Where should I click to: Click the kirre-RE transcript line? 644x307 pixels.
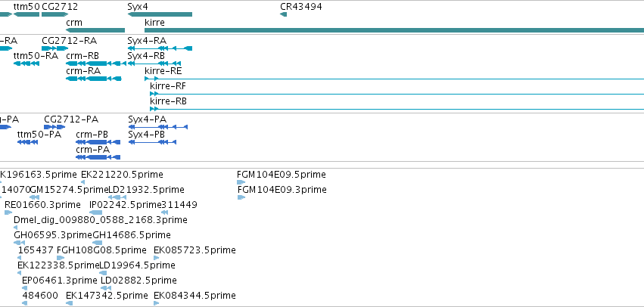point(394,79)
